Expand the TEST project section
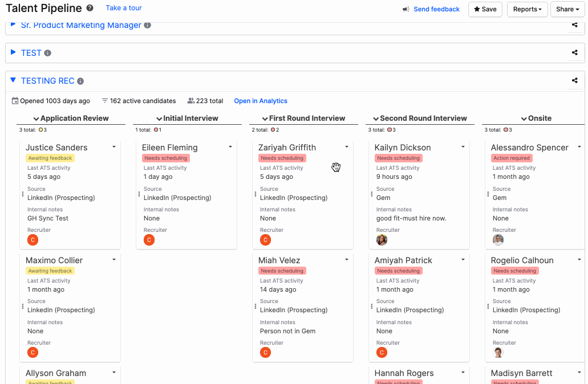This screenshot has width=588, height=384. coord(13,52)
